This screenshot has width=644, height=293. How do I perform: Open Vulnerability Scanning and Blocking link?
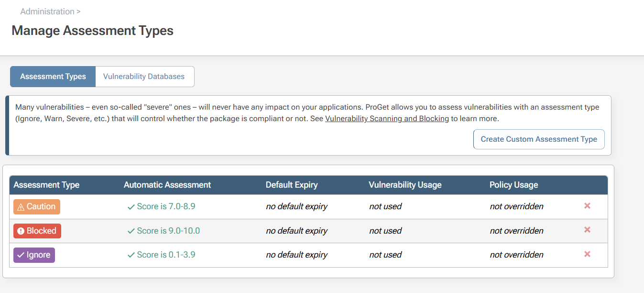click(387, 119)
